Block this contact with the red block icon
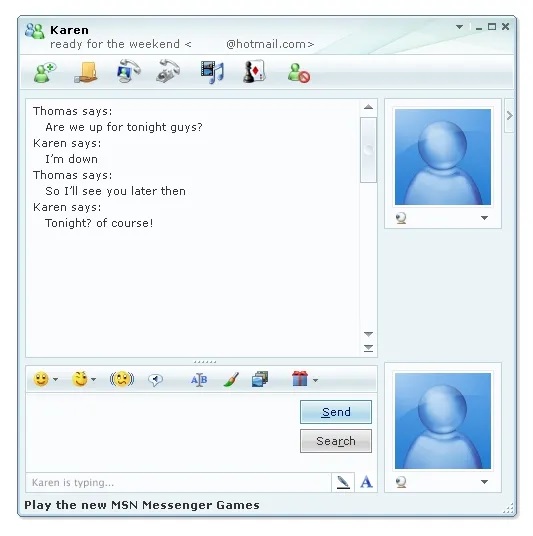 click(299, 73)
